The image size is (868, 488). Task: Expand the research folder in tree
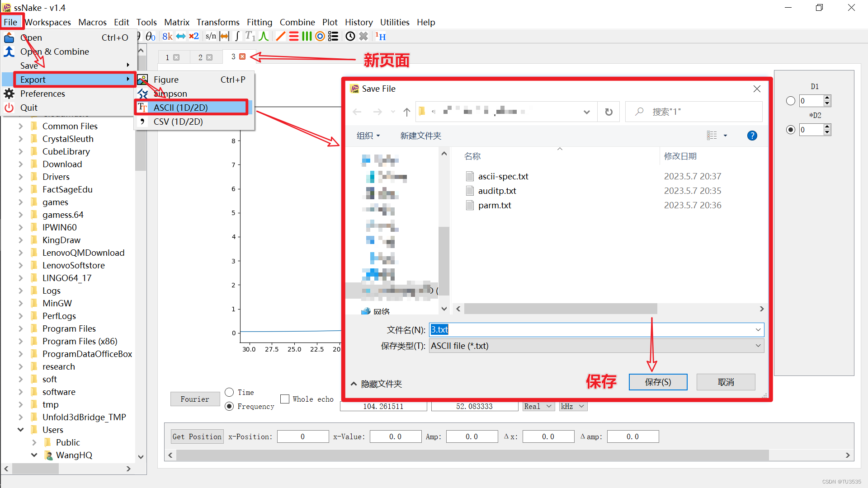(x=20, y=366)
